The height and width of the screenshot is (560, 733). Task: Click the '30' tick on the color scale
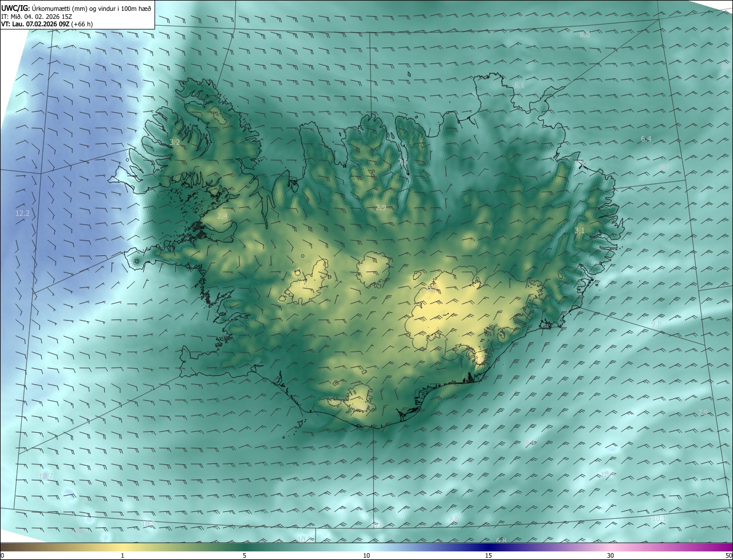(x=610, y=555)
